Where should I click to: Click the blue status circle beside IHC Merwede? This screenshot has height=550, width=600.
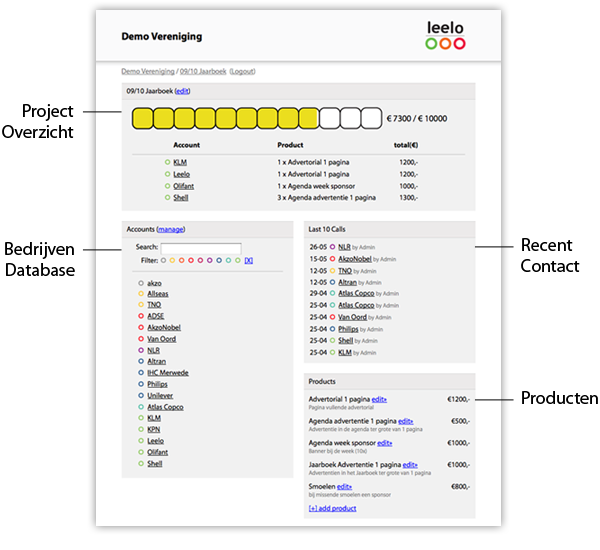click(x=139, y=373)
